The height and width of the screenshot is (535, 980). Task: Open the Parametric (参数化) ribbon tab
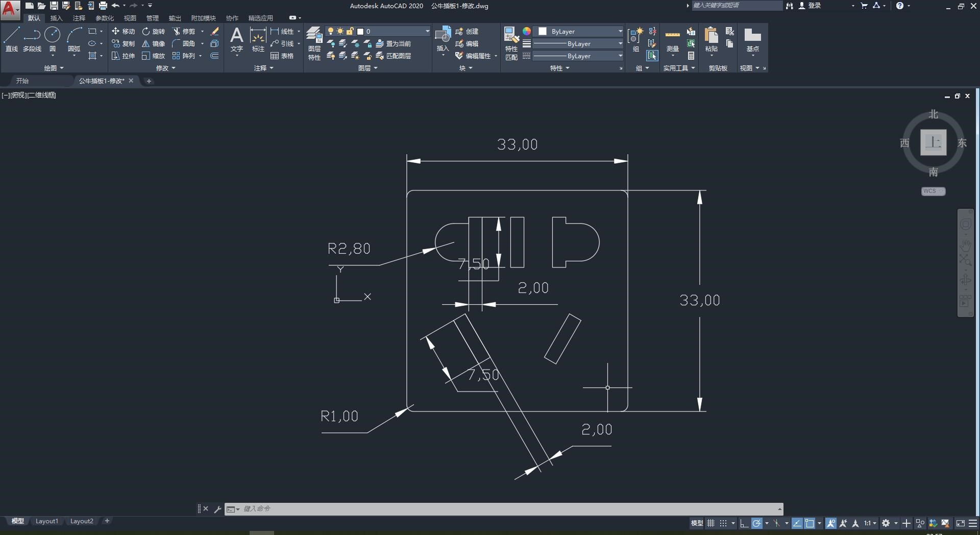click(x=105, y=18)
